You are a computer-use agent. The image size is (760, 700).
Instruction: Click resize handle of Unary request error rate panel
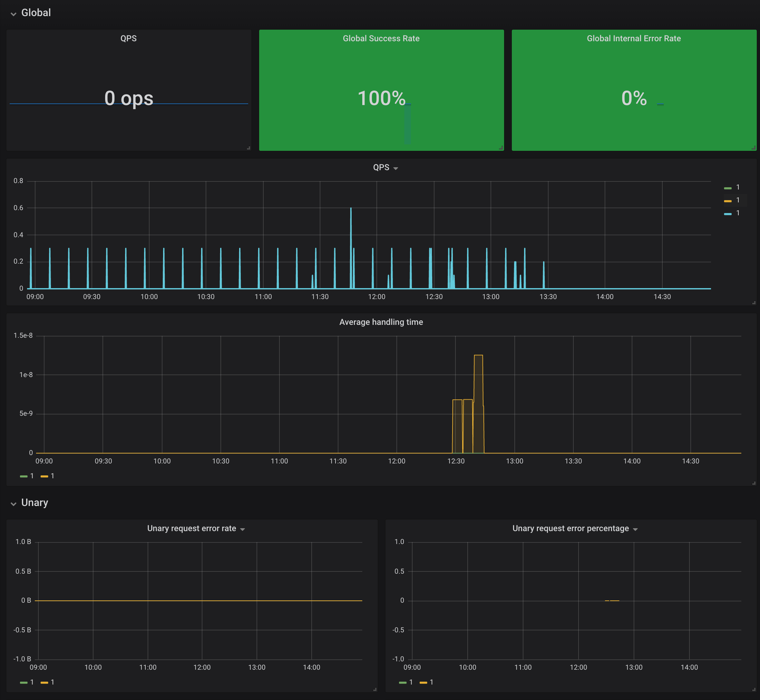tap(375, 689)
